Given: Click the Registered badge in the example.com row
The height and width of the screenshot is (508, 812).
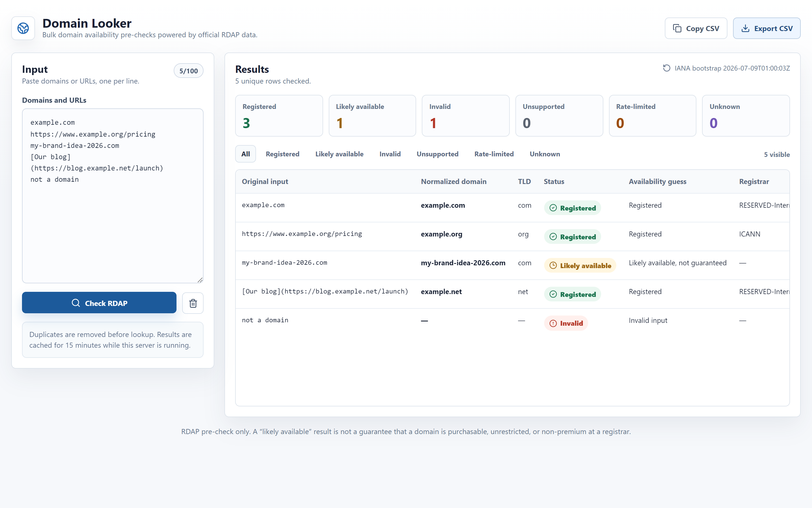Looking at the screenshot, I should pos(572,208).
